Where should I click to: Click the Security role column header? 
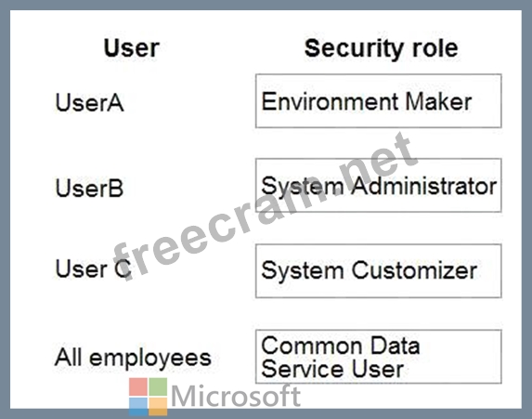(381, 48)
